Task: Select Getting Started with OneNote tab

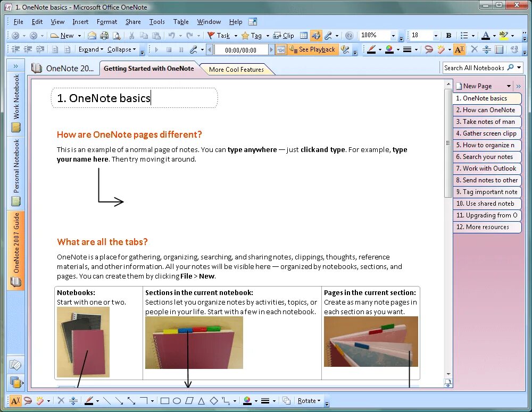Action: (x=148, y=69)
